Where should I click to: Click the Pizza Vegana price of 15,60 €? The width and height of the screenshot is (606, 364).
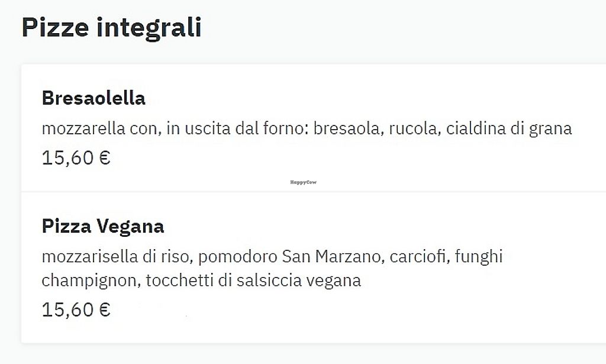coord(76,310)
